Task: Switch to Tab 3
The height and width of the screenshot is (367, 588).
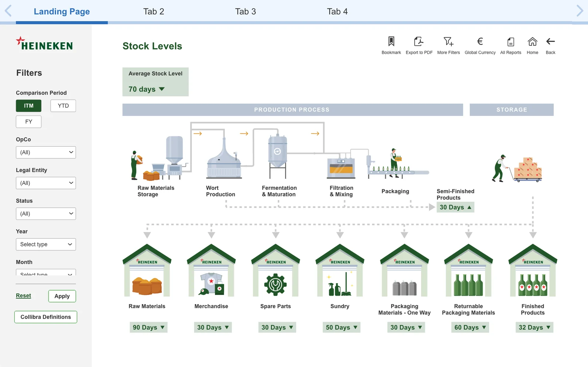Action: click(x=245, y=11)
